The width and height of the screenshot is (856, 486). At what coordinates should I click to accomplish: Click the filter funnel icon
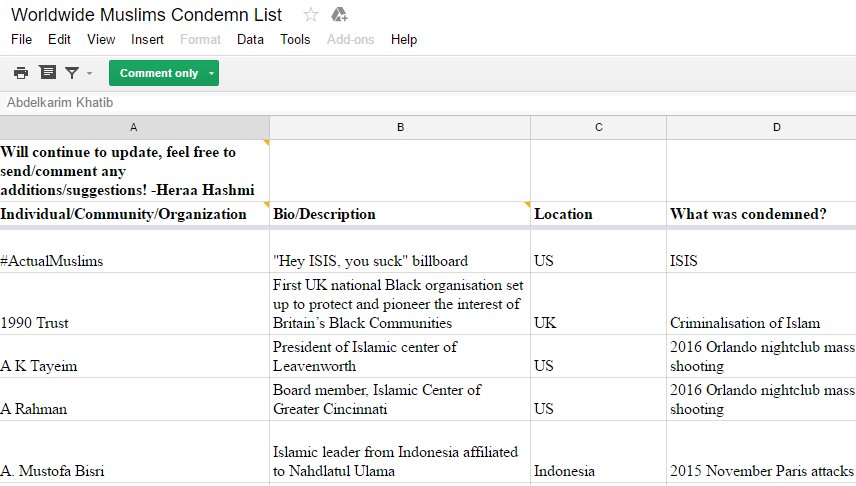tap(72, 73)
